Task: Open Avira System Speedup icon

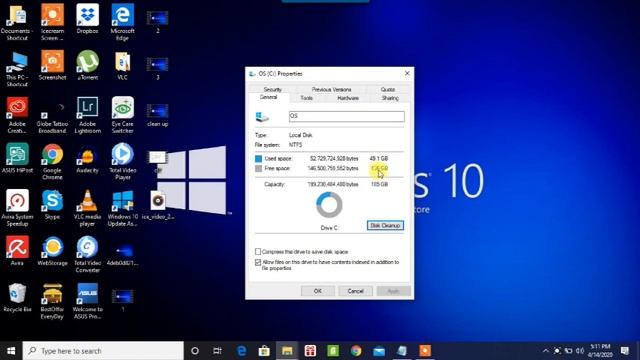Action: click(17, 208)
